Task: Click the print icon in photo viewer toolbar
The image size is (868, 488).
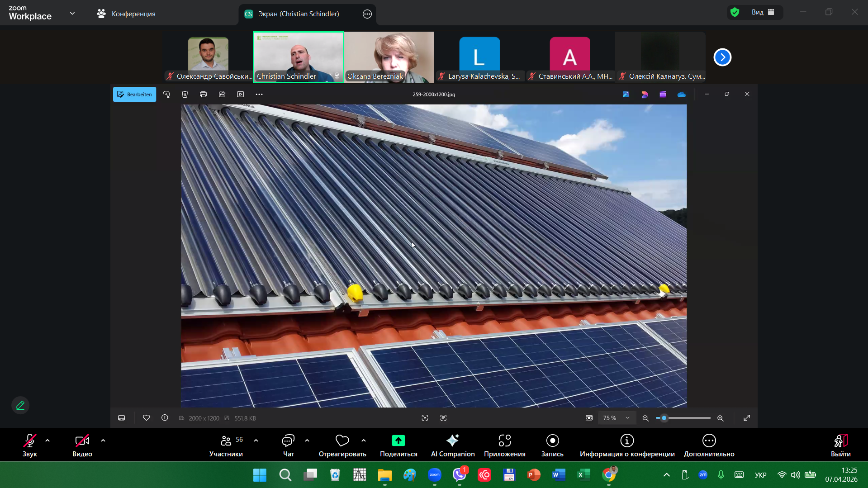Action: point(203,94)
